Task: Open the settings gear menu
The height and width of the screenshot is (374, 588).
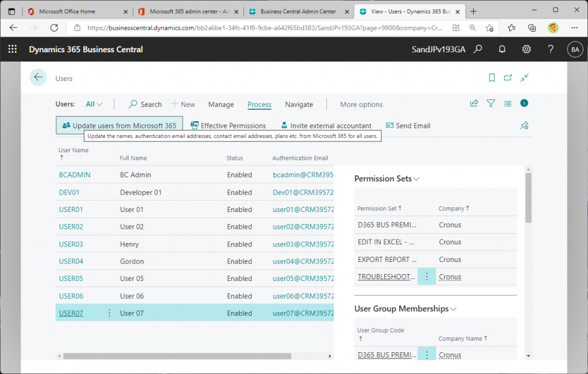Action: click(x=526, y=49)
